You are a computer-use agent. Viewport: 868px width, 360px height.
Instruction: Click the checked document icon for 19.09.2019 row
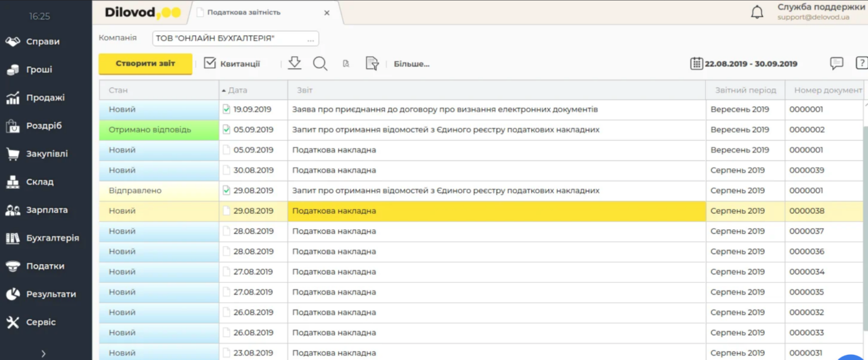point(226,109)
